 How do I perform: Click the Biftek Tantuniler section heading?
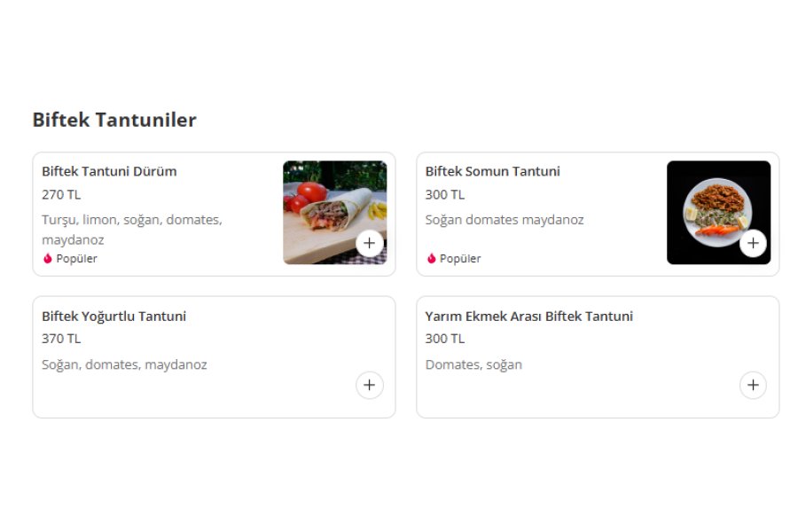114,121
